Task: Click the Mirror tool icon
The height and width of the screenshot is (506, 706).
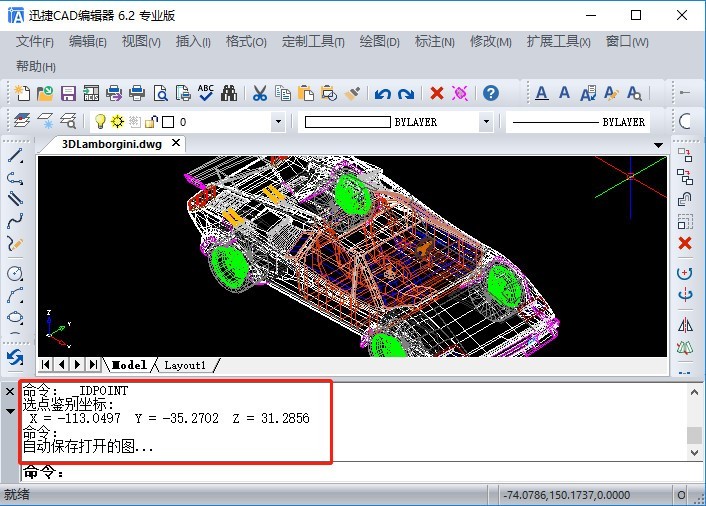Action: [685, 325]
